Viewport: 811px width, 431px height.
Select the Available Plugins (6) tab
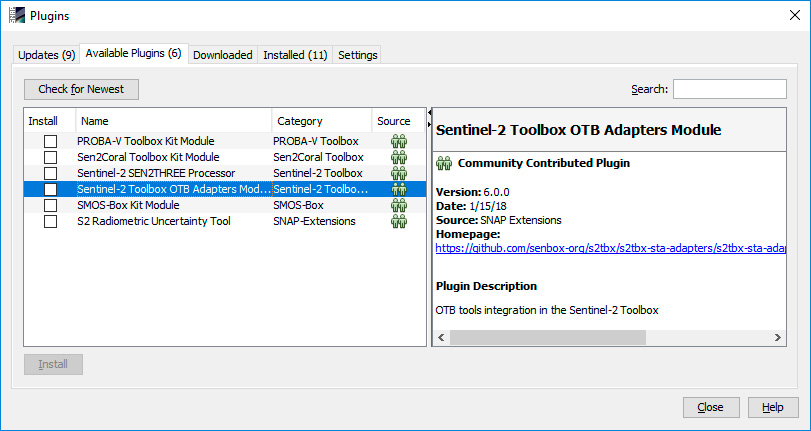point(133,53)
